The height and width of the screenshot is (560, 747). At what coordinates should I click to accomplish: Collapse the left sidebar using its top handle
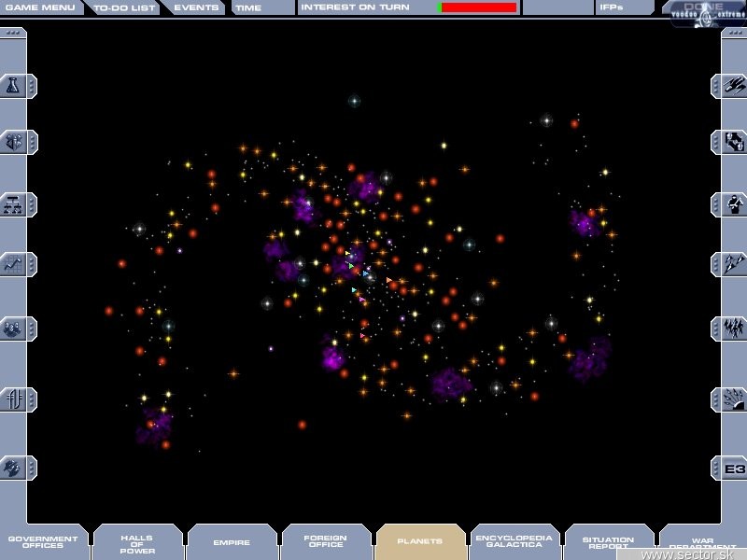pos(13,33)
